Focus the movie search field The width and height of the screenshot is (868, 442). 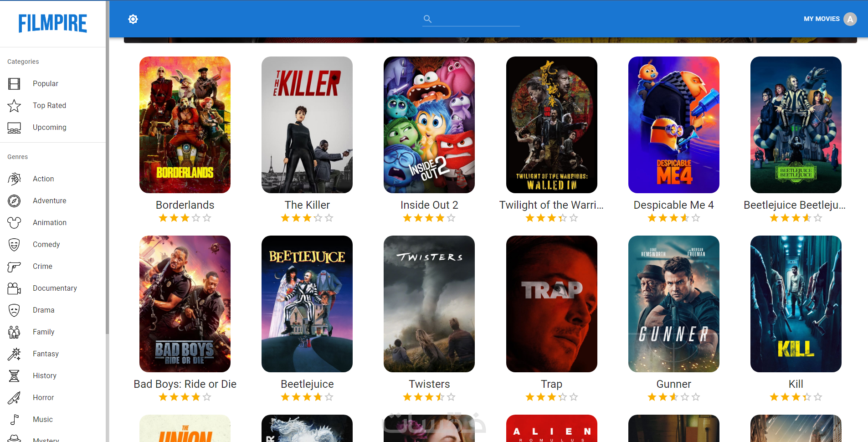476,19
